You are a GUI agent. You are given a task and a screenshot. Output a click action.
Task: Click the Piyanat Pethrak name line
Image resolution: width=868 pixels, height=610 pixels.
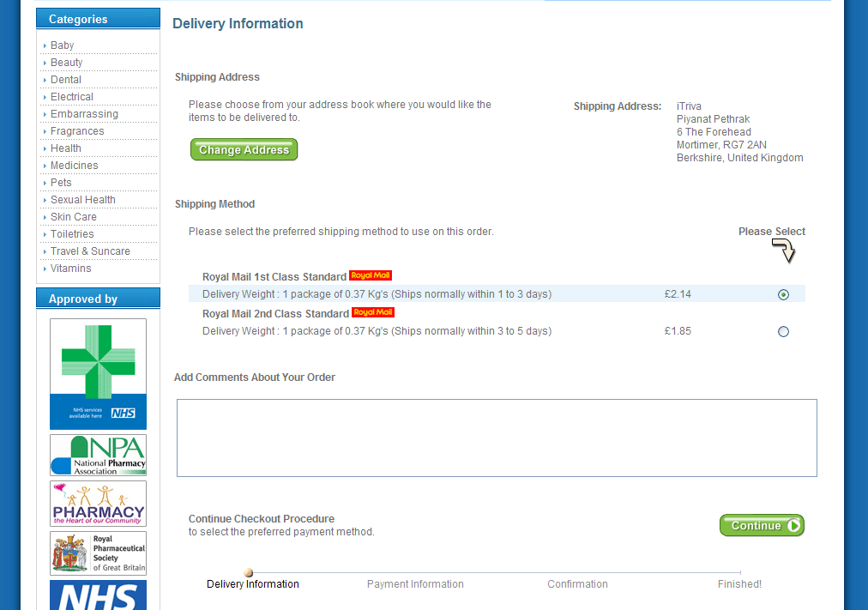click(713, 119)
